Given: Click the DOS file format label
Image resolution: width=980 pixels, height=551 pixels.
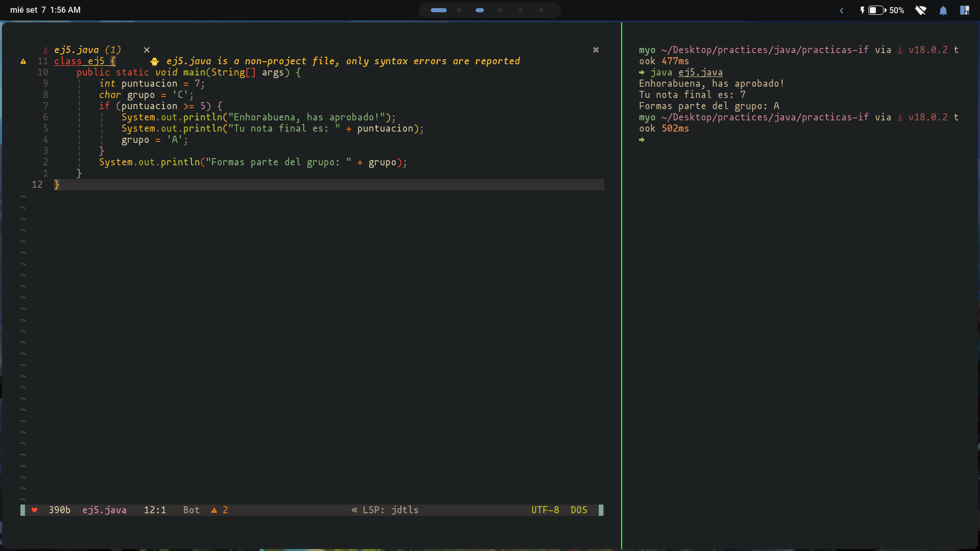Looking at the screenshot, I should pyautogui.click(x=578, y=510).
